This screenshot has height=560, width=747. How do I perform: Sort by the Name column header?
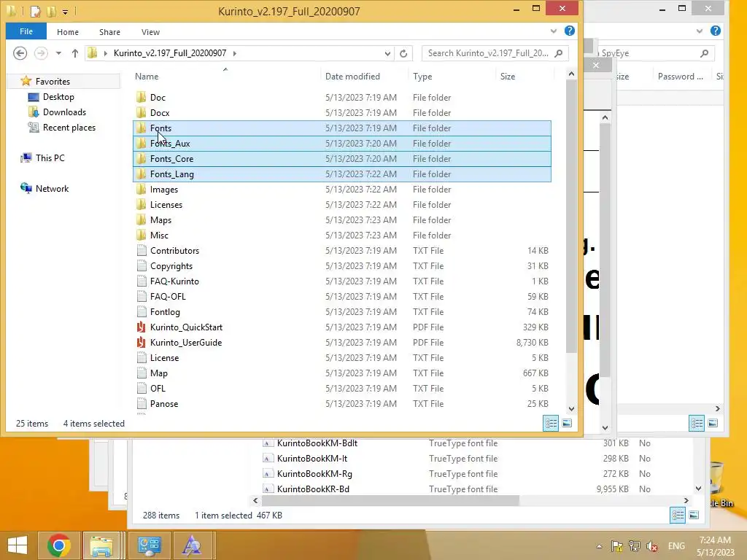click(146, 76)
